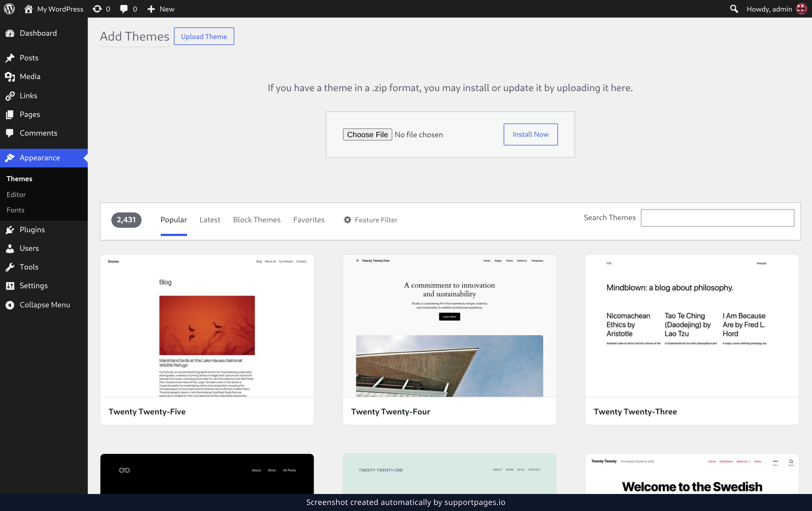Open the Themes submenu item
Image resolution: width=812 pixels, height=511 pixels.
pyautogui.click(x=19, y=179)
